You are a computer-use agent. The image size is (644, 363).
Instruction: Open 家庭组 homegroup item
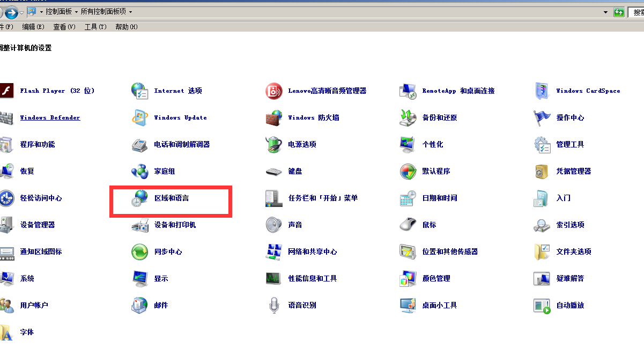[x=153, y=171]
